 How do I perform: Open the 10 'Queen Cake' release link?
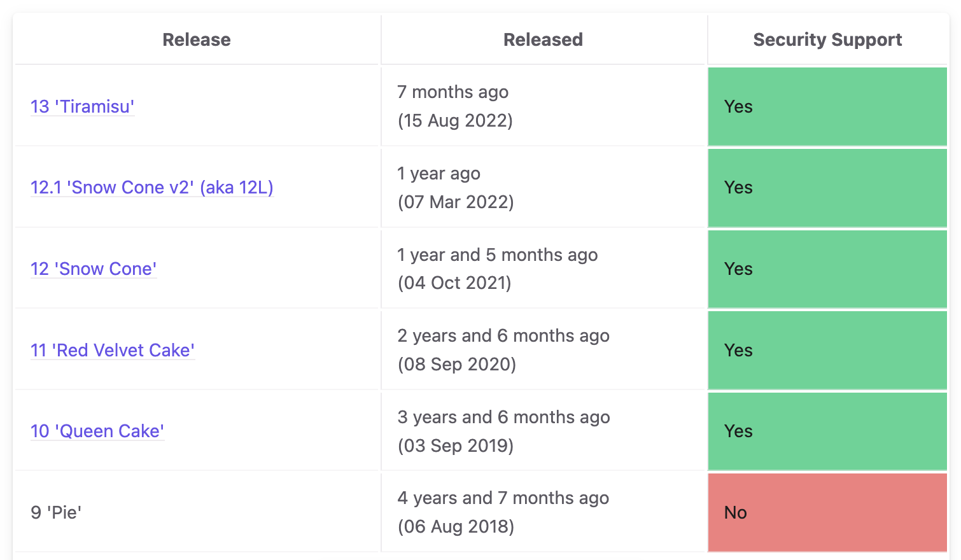[97, 431]
